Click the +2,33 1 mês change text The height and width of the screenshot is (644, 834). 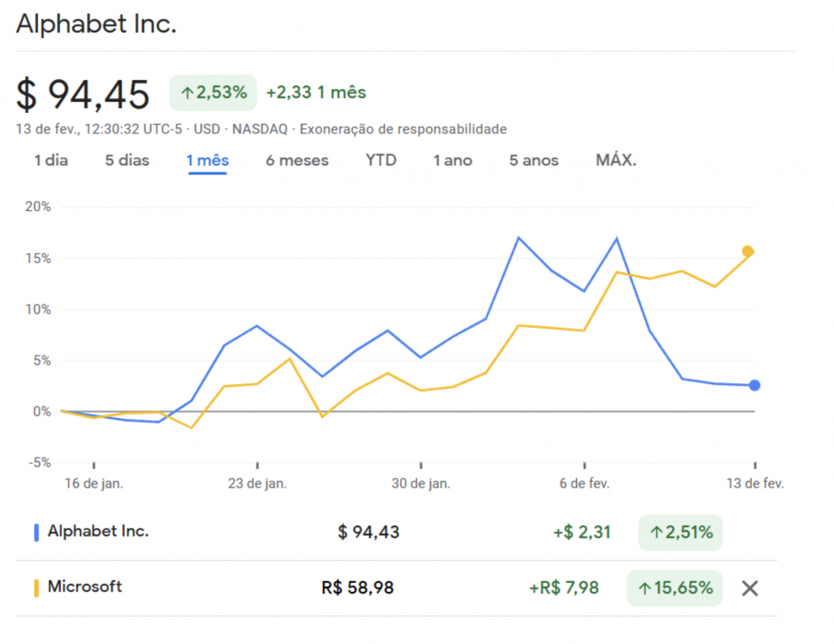pos(316,92)
